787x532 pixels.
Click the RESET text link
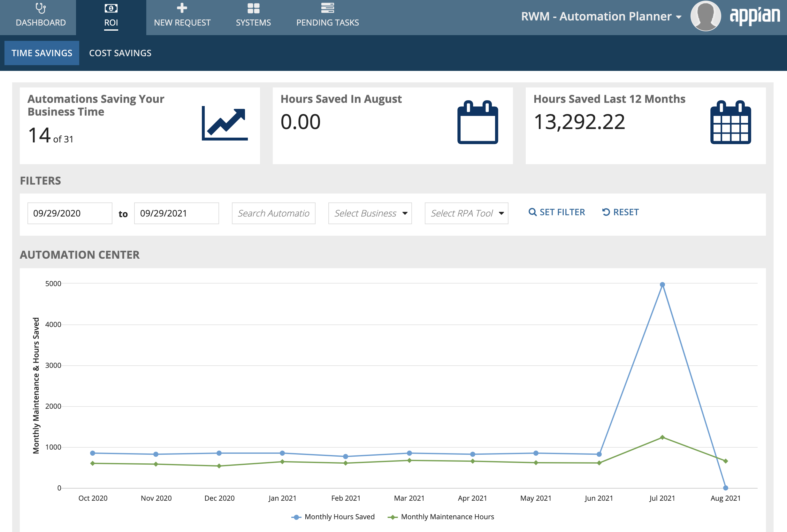(626, 212)
